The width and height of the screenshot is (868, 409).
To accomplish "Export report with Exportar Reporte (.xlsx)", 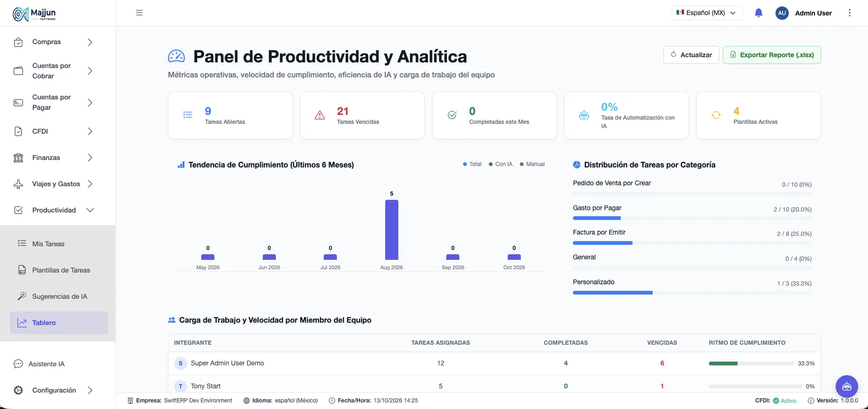I will 772,55.
